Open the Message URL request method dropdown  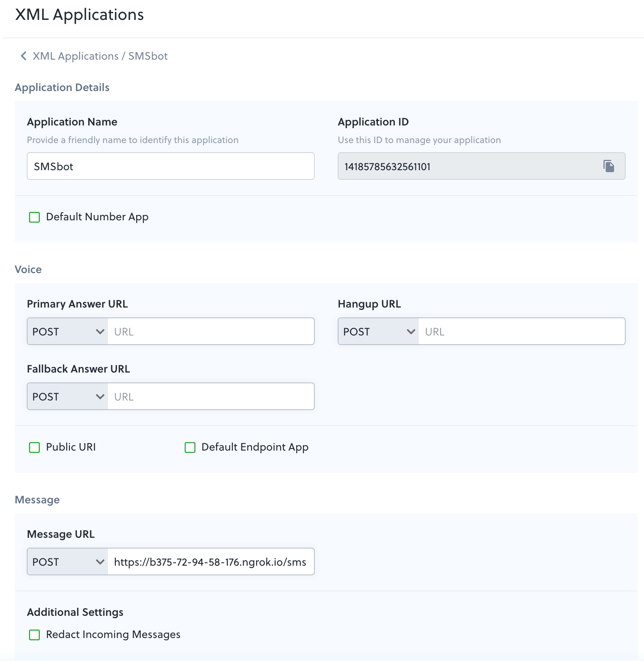tap(67, 561)
